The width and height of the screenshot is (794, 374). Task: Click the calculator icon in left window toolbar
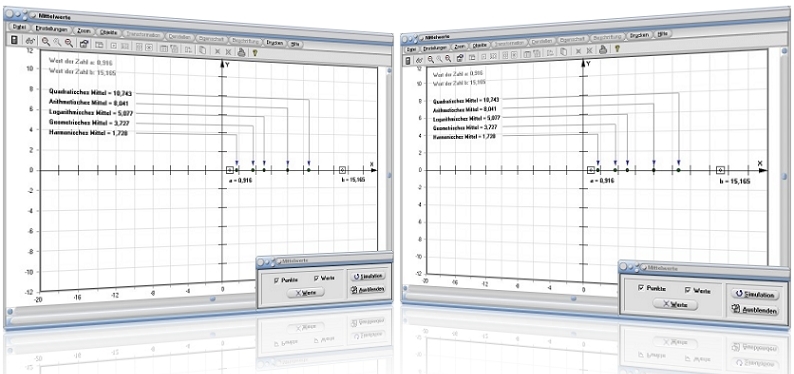point(14,40)
